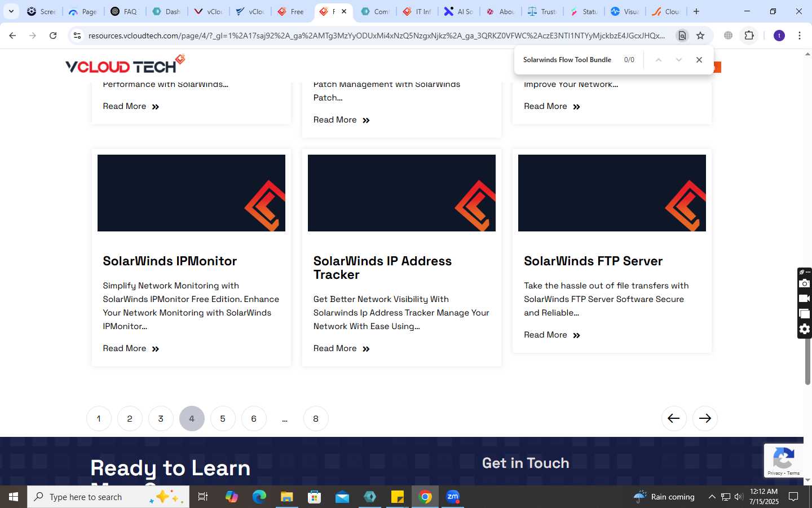Screen dimensions: 812x508
Task: Open the notification center icon
Action: (x=793, y=497)
